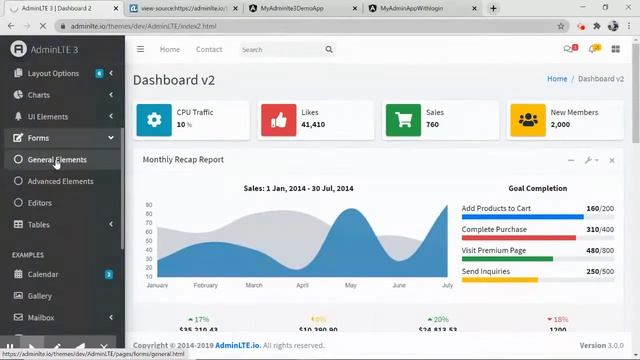Open browser extensions puzzle icon
Image resolution: width=640 pixels, height=360 pixels.
[597, 26]
